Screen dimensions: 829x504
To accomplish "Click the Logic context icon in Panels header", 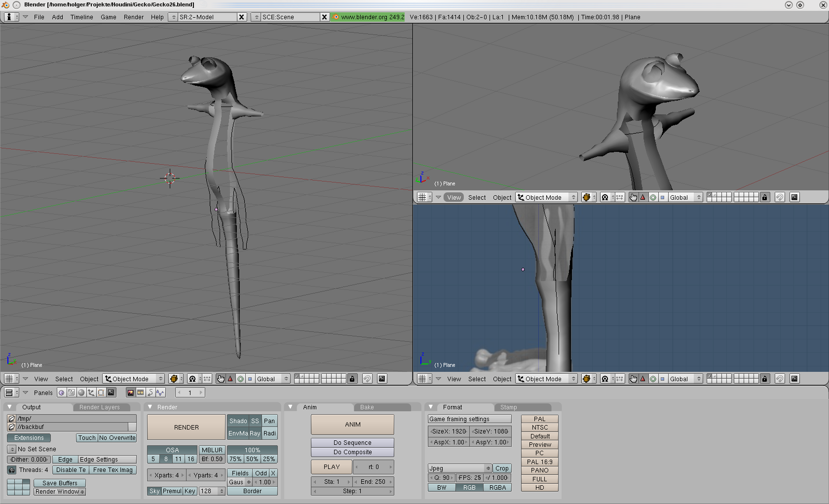I will (x=62, y=393).
